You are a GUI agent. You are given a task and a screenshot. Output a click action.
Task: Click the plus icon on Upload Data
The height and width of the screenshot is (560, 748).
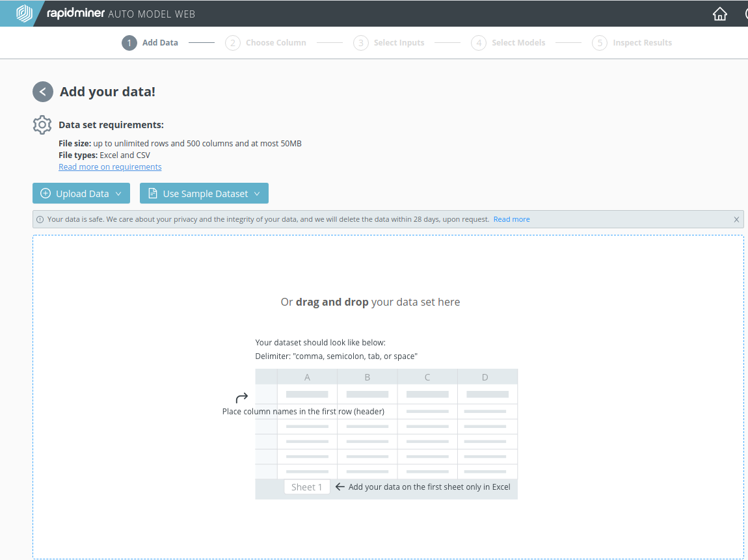46,193
